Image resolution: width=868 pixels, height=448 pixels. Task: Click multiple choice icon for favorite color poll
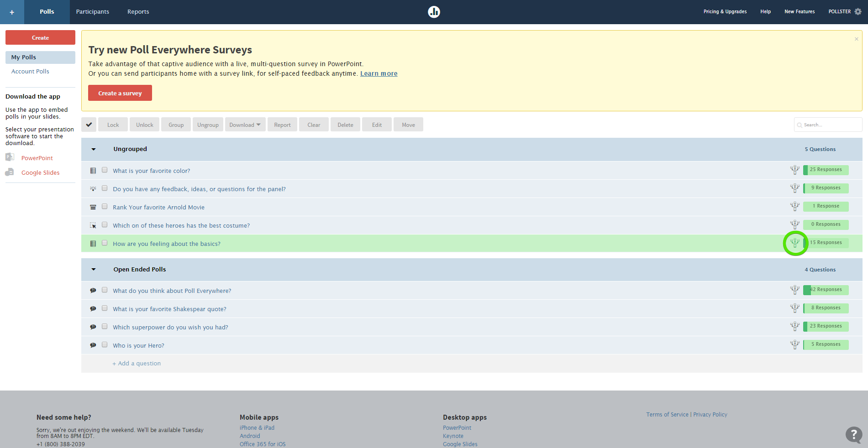[x=93, y=171]
